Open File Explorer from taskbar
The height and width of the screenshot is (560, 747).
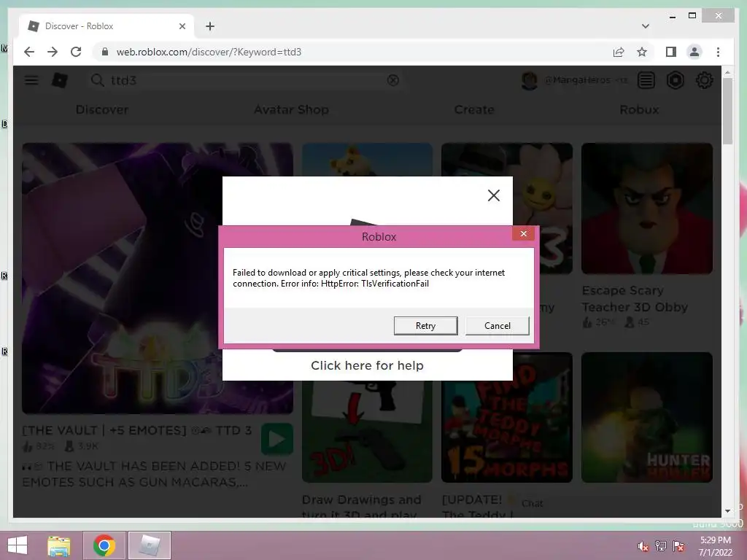click(x=58, y=545)
